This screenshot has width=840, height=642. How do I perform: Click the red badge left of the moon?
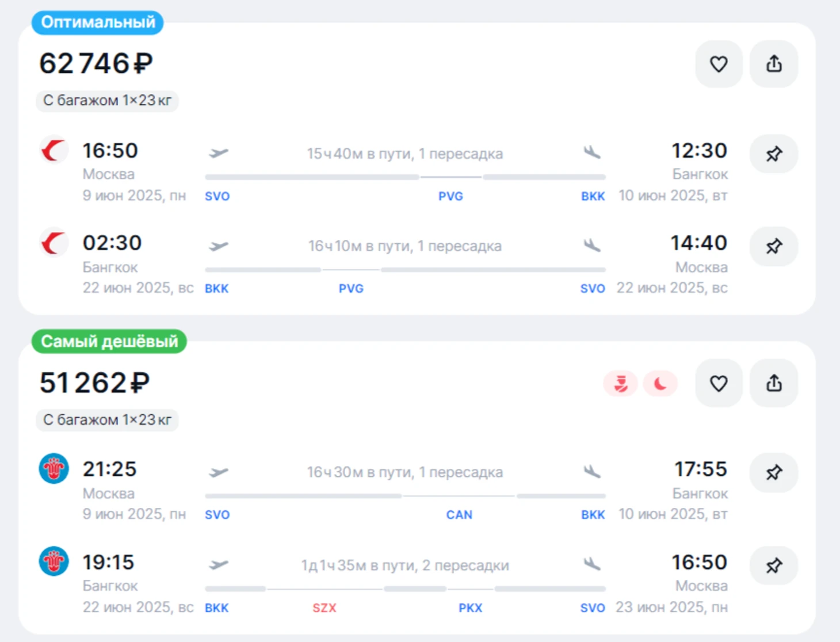click(x=620, y=384)
